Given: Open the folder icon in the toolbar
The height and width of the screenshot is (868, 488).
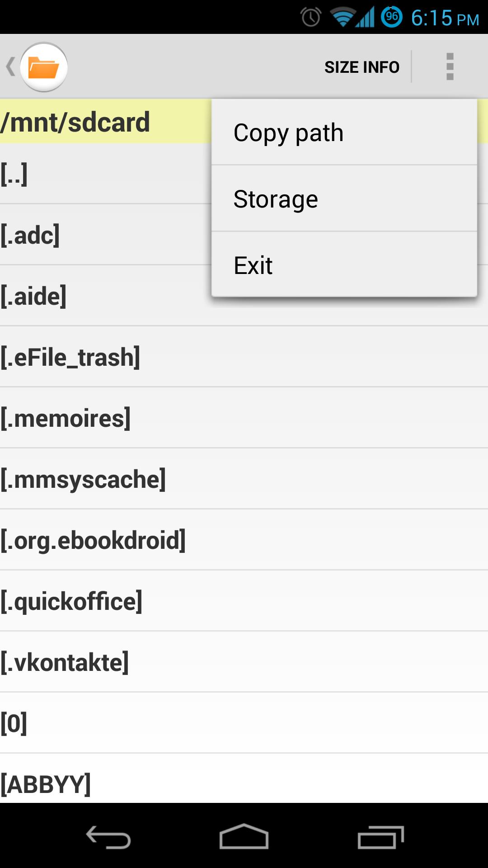Looking at the screenshot, I should [44, 66].
